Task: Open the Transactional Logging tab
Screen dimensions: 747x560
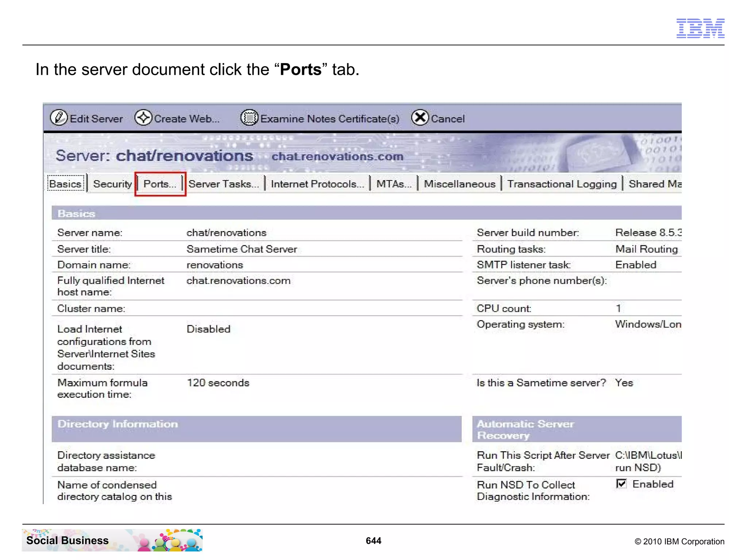Action: [x=562, y=184]
